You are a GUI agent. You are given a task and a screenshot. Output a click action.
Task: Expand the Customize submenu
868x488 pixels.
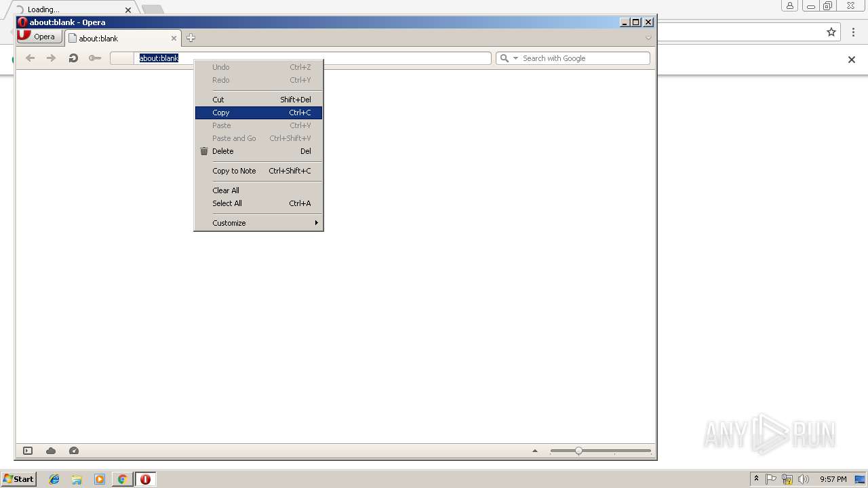(x=258, y=223)
